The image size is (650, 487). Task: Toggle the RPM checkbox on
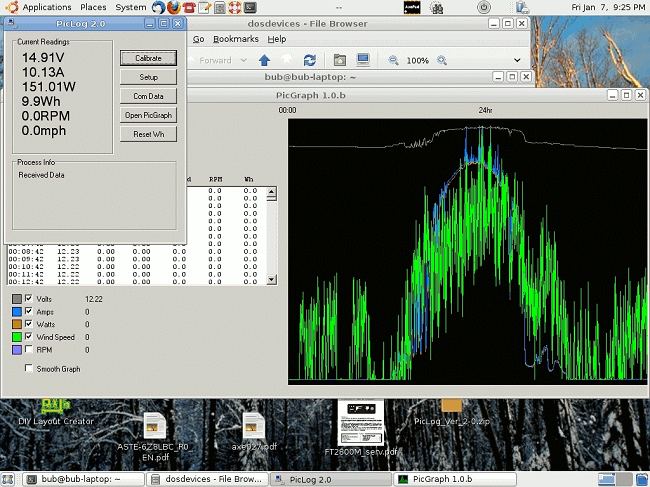29,350
